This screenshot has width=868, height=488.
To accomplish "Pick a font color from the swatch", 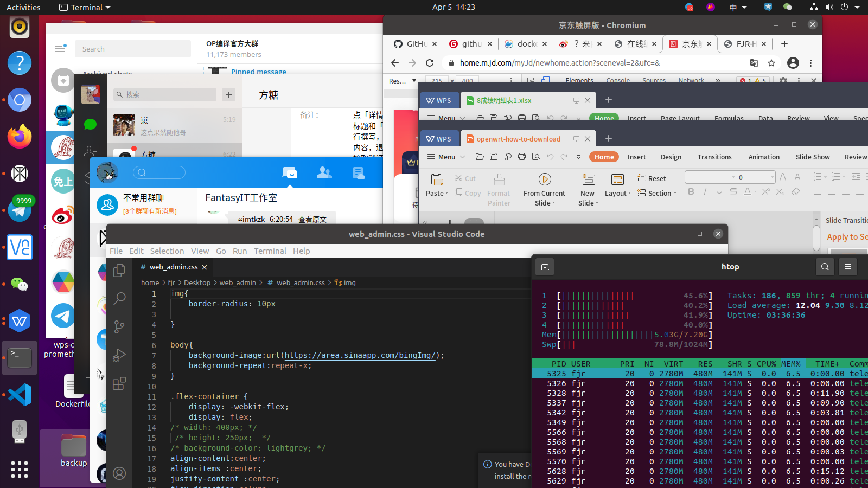I will tap(749, 191).
